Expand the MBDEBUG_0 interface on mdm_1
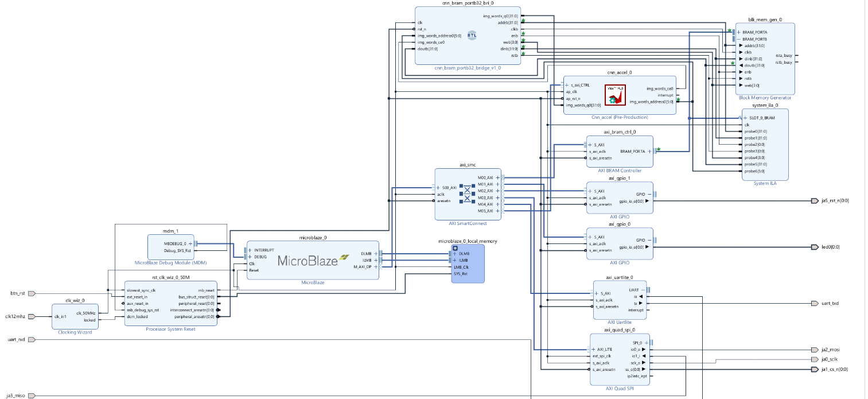Viewport: 868px width, 399px height. [x=192, y=244]
